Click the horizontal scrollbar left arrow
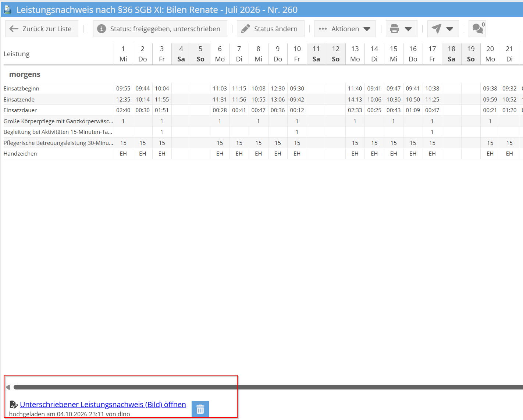The height and width of the screenshot is (420, 523). point(8,387)
